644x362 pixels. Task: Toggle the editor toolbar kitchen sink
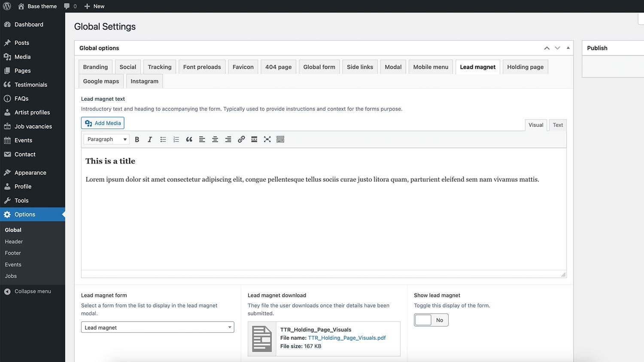pos(280,139)
